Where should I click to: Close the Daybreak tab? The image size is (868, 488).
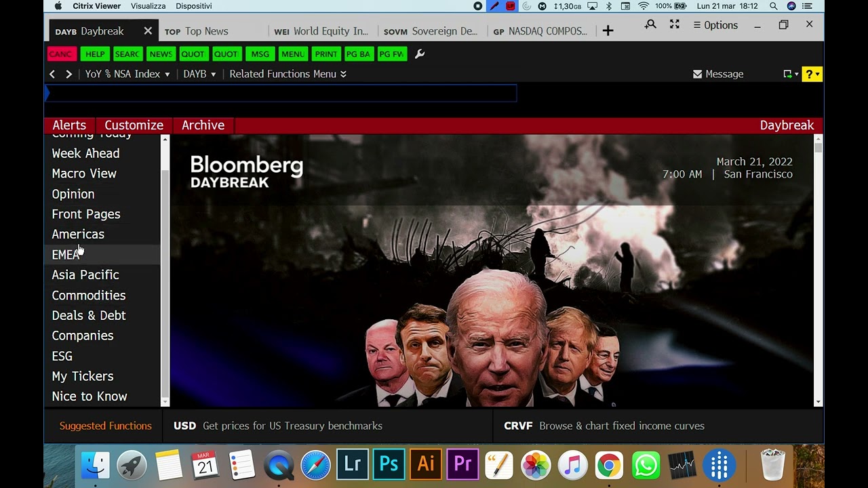coord(148,31)
